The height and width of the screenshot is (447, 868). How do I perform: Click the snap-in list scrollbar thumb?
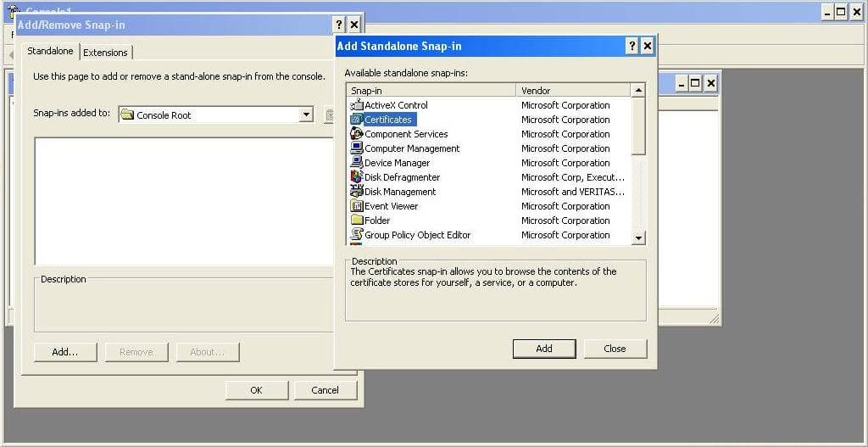(638, 126)
